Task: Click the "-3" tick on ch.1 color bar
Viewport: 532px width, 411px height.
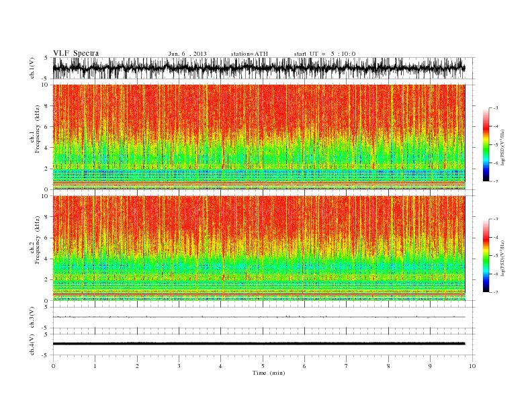Action: coord(496,108)
